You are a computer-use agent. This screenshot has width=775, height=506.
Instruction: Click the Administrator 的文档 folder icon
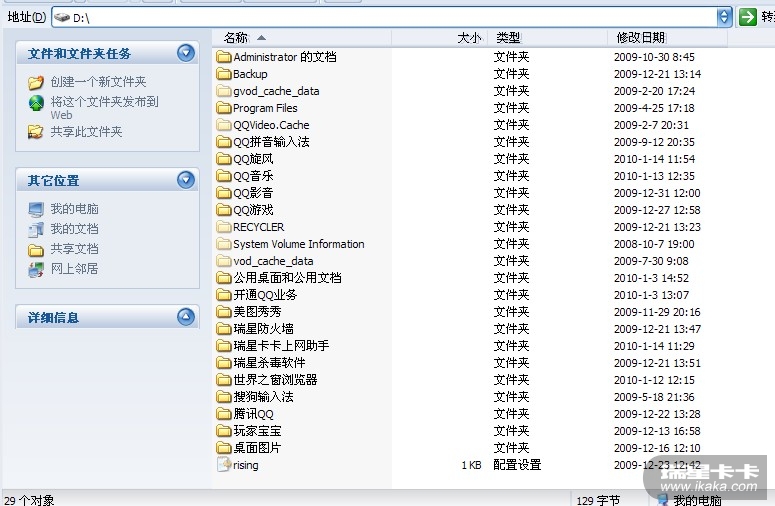(x=224, y=57)
